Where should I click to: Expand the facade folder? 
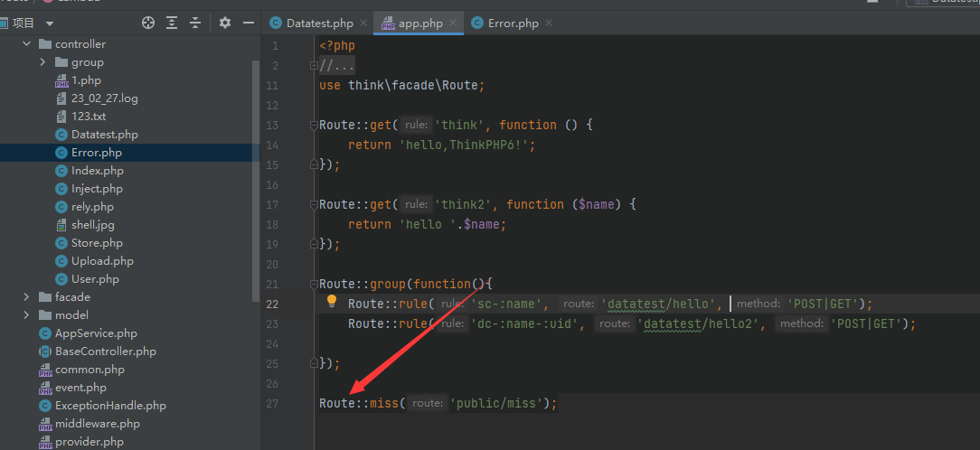click(x=26, y=297)
